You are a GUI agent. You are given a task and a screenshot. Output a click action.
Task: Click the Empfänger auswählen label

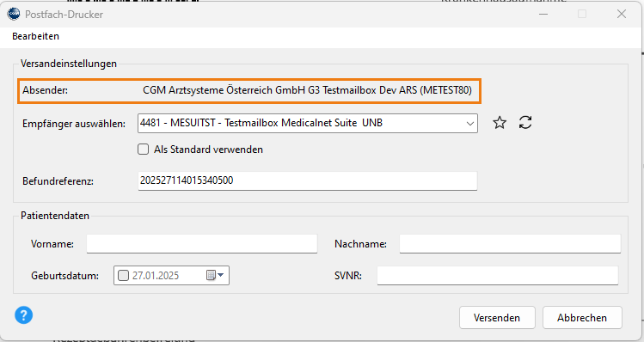coord(74,124)
